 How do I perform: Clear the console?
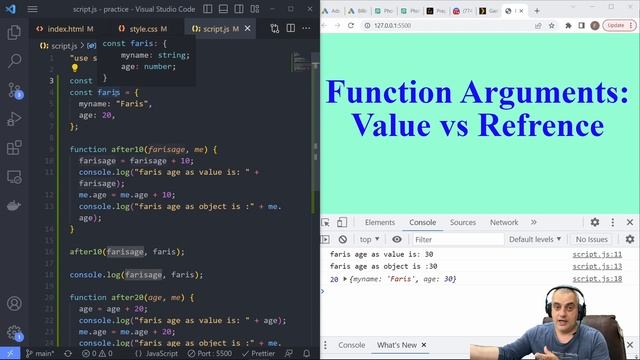343,239
